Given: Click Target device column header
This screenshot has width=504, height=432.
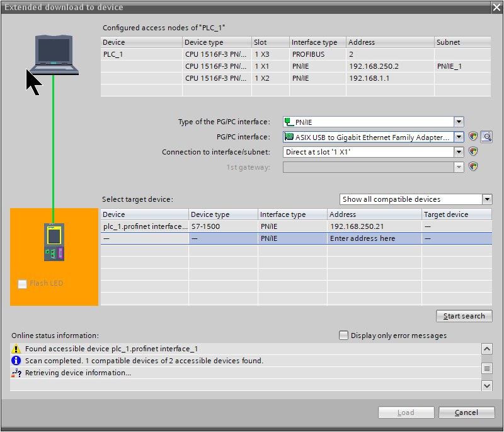Looking at the screenshot, I should (457, 214).
